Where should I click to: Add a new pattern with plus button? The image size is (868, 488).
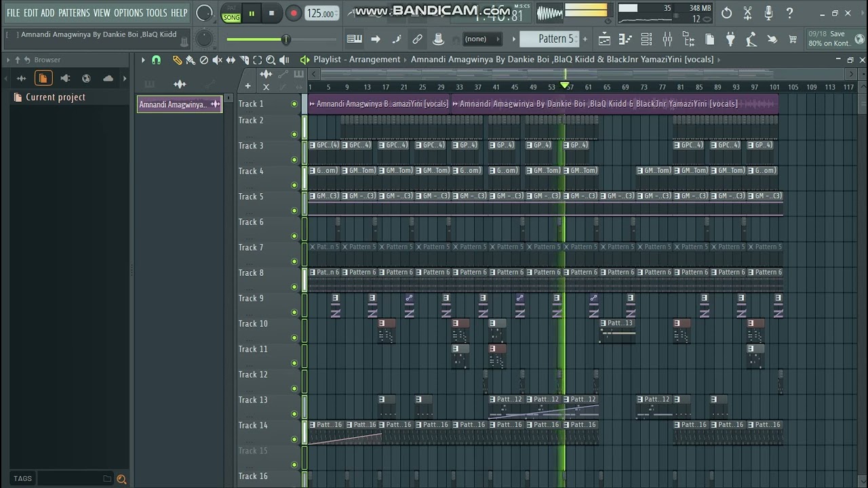585,39
